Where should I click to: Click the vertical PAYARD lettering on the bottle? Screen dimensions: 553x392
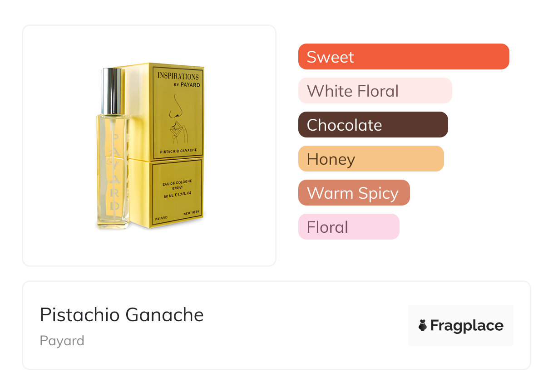point(114,172)
